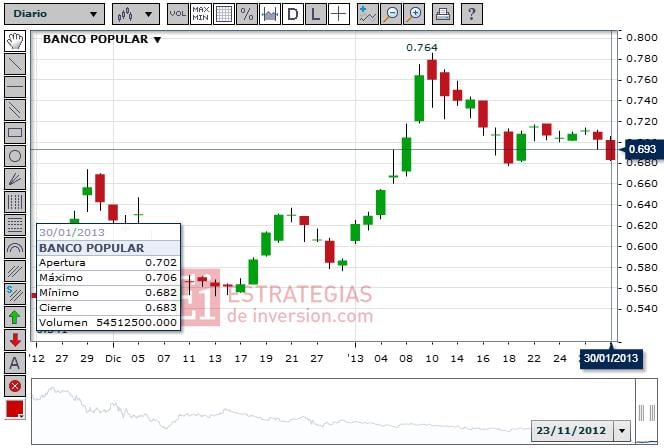Viewport: 664px width, 448px height.
Task: Open the 23/11/2012 date dropdown arrow
Action: tap(622, 431)
